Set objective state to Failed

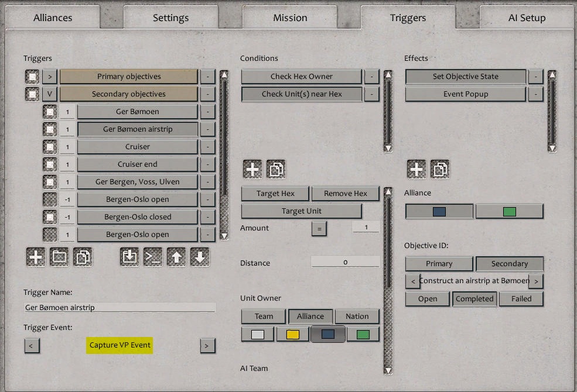[x=521, y=299]
